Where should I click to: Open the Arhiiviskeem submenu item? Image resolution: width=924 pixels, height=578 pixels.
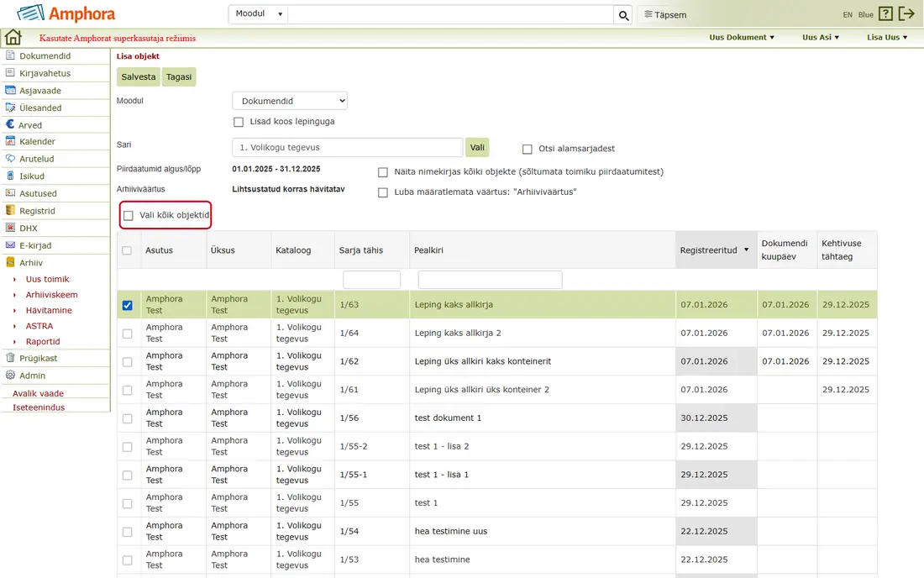pos(51,295)
